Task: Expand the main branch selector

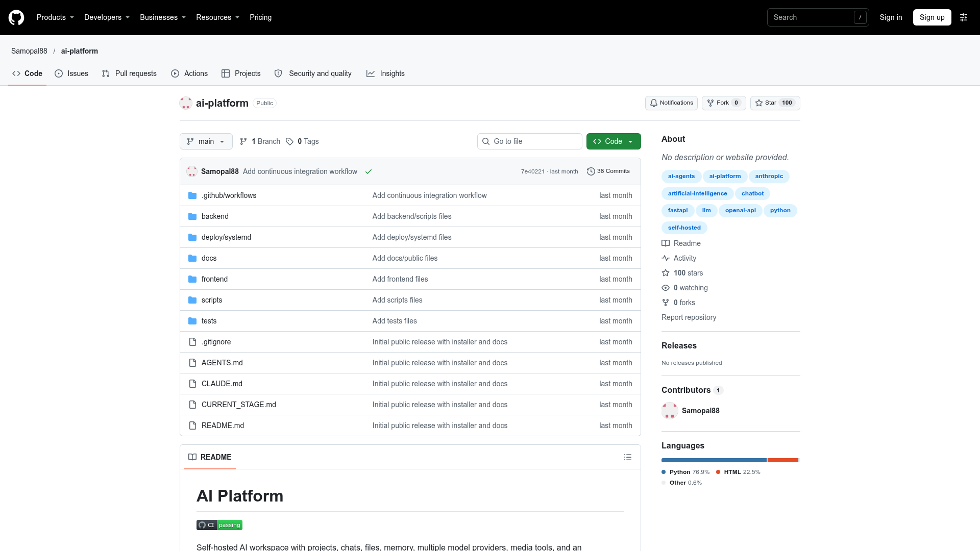Action: (x=206, y=141)
